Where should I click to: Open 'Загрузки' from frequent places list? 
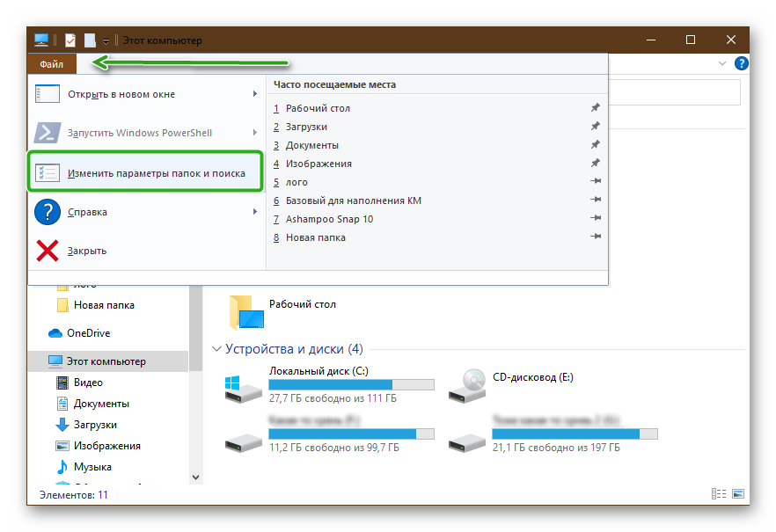pos(305,127)
